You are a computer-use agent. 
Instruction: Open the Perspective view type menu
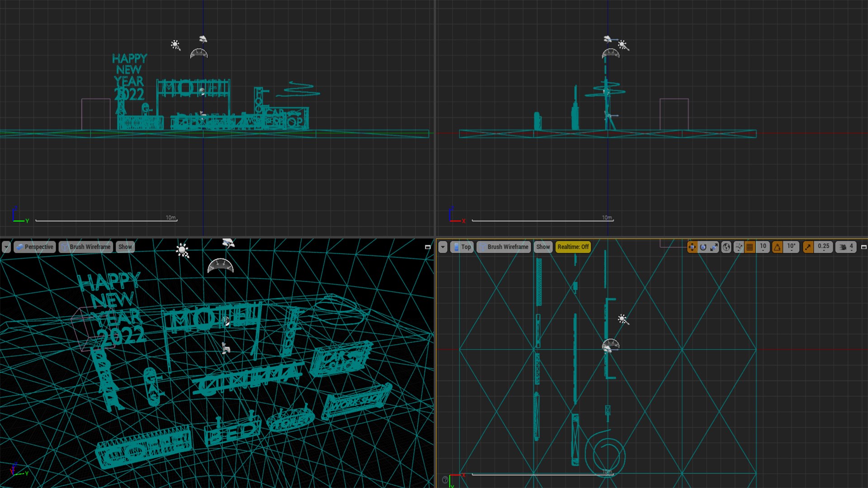tap(34, 247)
